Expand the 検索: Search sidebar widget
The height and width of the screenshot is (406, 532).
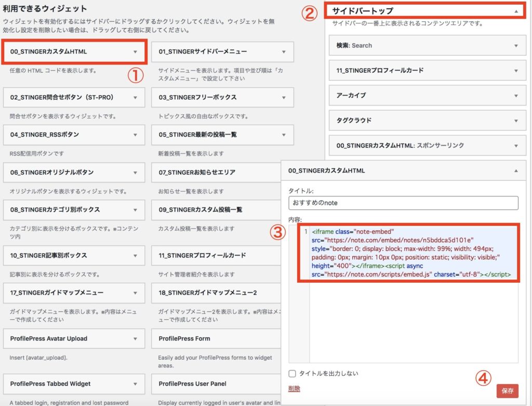516,46
